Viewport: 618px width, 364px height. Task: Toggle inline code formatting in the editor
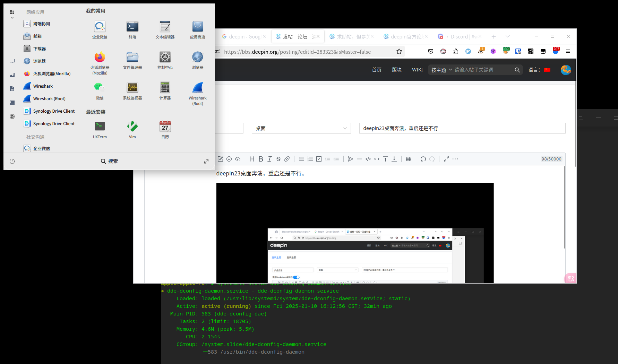(x=377, y=159)
